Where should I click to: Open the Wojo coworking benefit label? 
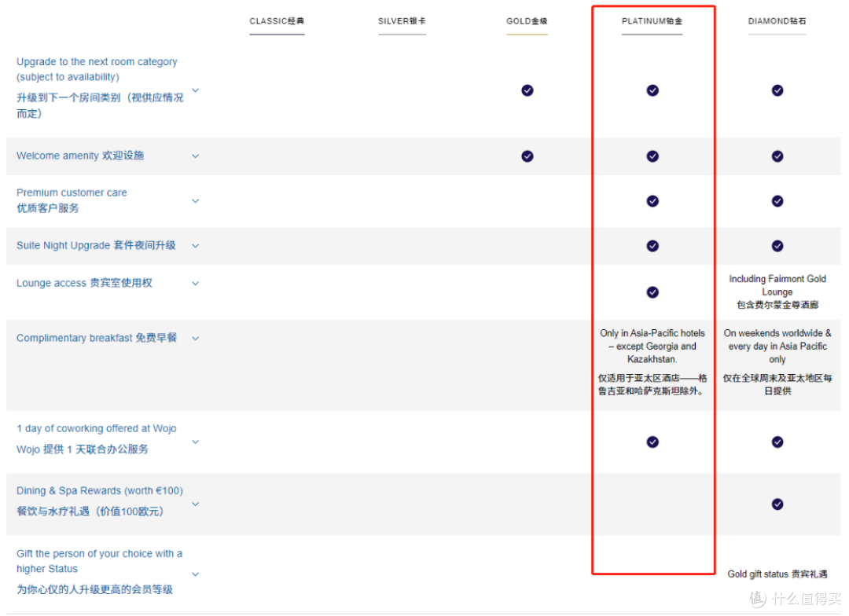[x=97, y=438]
